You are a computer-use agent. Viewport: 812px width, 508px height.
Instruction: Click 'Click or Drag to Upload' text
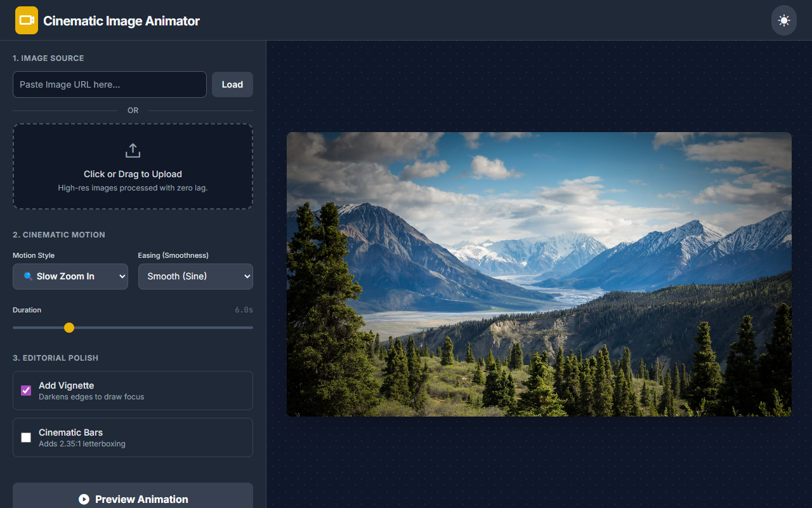(133, 174)
